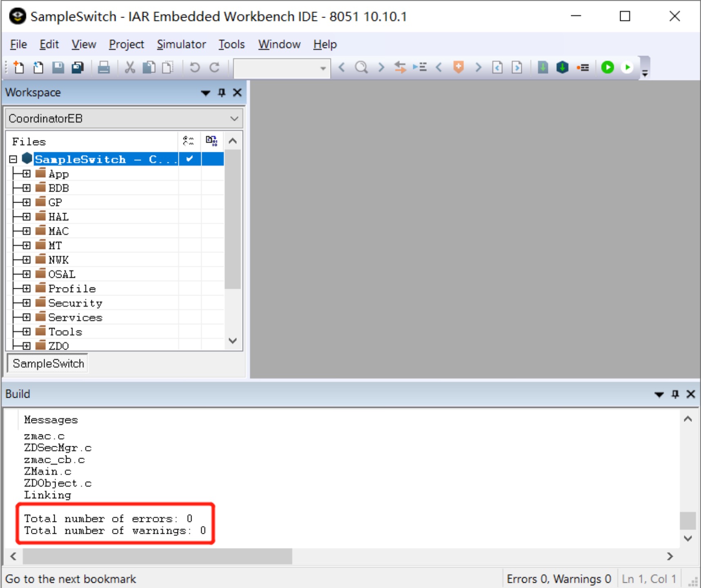Click the Toggle Bookmark orange icon
The height and width of the screenshot is (588, 701).
coord(458,67)
